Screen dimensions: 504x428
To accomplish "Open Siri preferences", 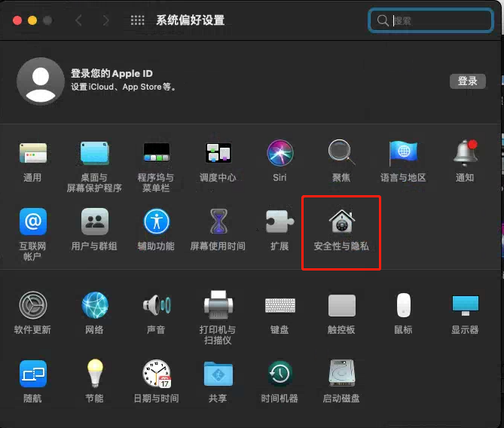I will point(279,154).
